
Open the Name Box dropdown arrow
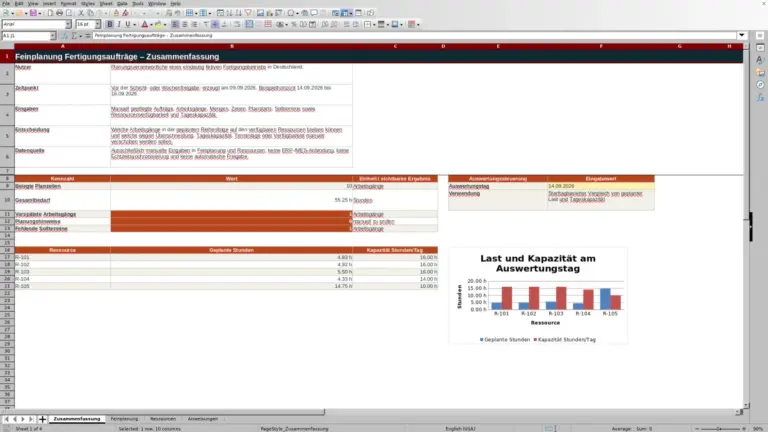52,36
